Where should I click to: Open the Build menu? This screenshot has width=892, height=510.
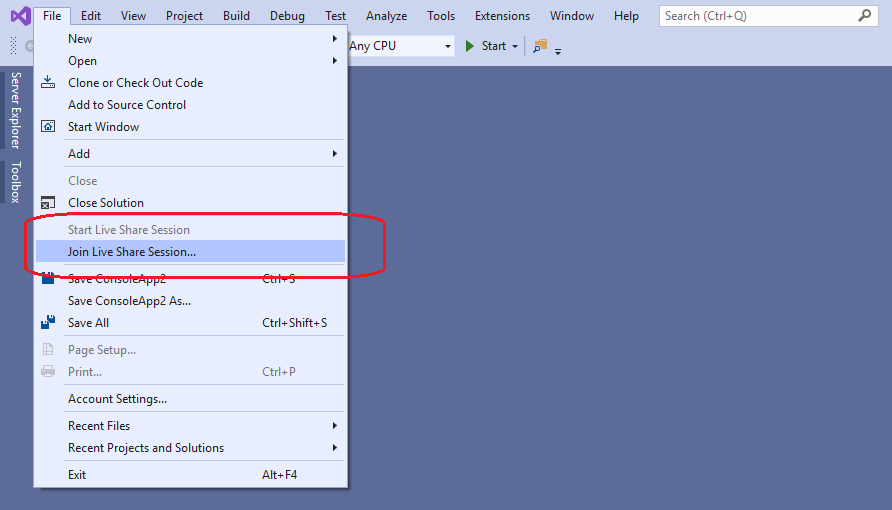pyautogui.click(x=236, y=16)
